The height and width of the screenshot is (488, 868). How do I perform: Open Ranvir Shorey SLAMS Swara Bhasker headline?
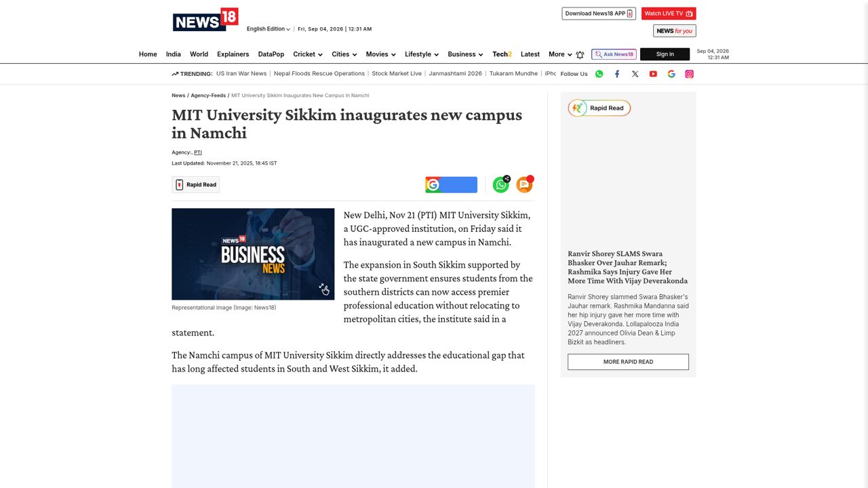click(x=628, y=267)
